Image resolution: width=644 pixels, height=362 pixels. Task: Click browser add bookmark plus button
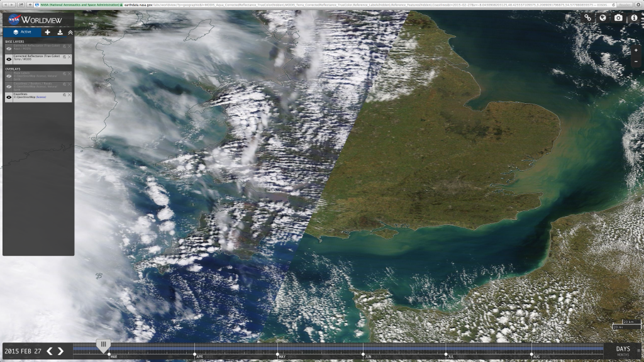[x=30, y=4]
